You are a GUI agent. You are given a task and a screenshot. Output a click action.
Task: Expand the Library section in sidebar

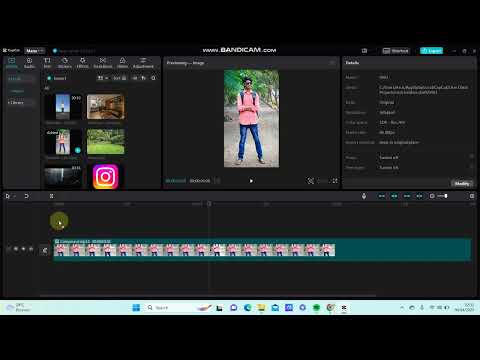[21, 102]
